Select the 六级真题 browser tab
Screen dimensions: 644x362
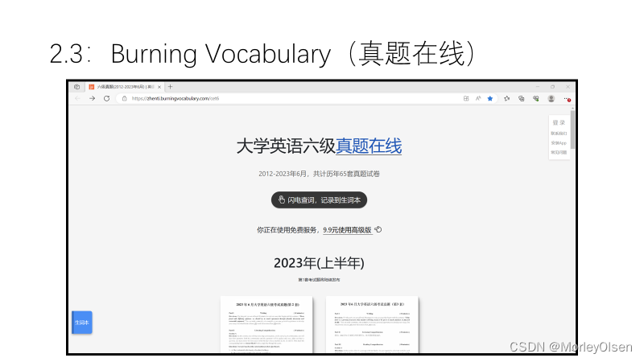[126, 87]
